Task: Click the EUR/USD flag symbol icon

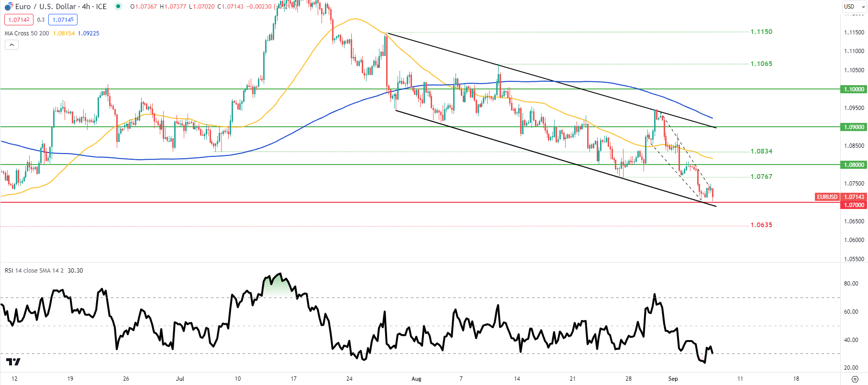Action: [9, 7]
